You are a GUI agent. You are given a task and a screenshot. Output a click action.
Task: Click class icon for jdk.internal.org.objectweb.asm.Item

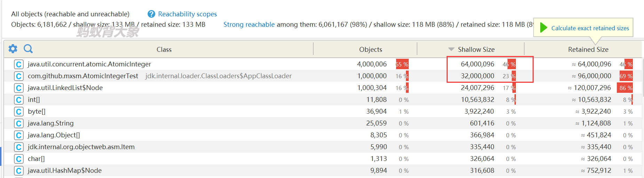[19, 147]
